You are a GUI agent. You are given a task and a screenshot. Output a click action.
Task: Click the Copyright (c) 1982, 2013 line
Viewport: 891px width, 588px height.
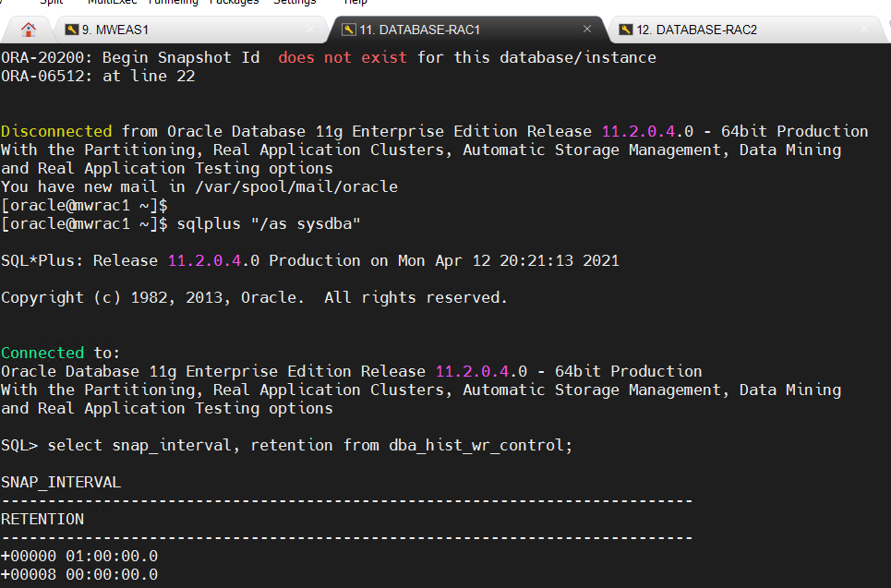point(254,298)
